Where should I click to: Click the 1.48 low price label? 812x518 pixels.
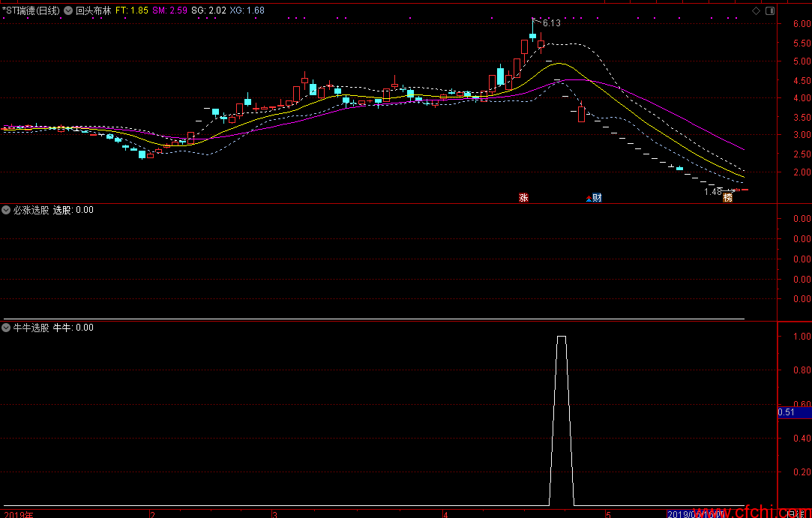coord(713,192)
